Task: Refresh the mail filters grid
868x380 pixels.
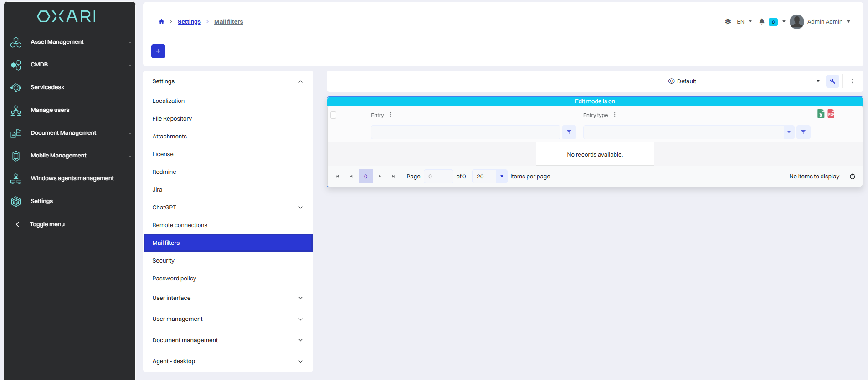Action: [852, 177]
